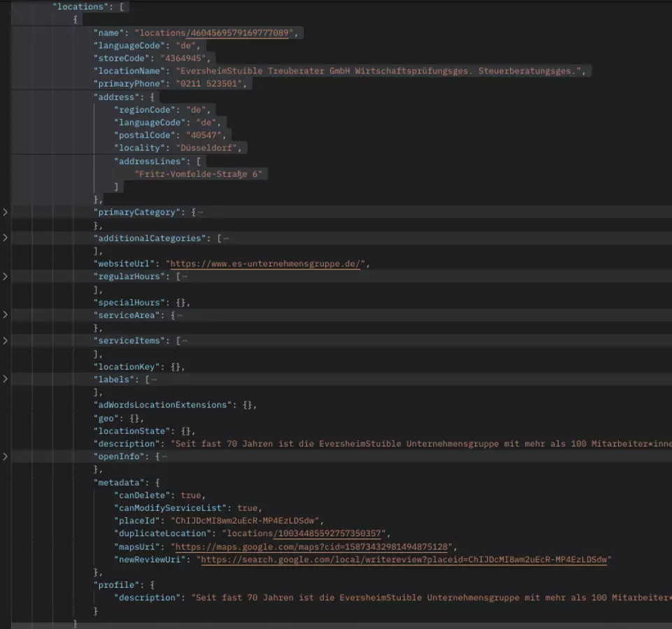
Task: Expand the labels array fold arrow
Action: [x=5, y=379]
